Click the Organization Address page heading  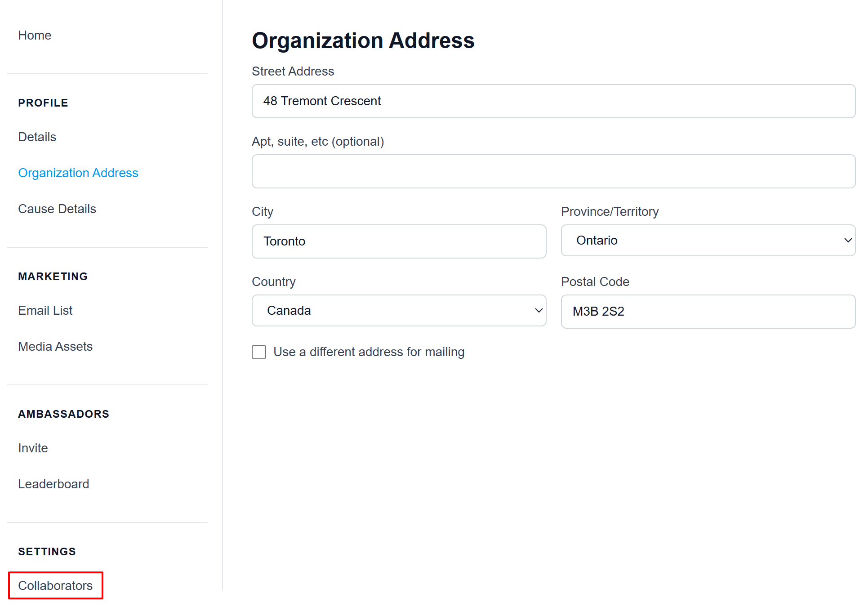(363, 40)
